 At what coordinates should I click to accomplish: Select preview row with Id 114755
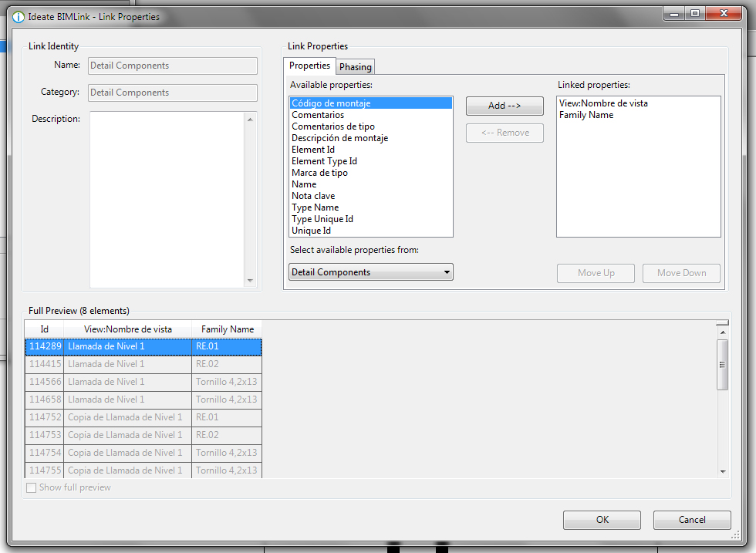(143, 470)
